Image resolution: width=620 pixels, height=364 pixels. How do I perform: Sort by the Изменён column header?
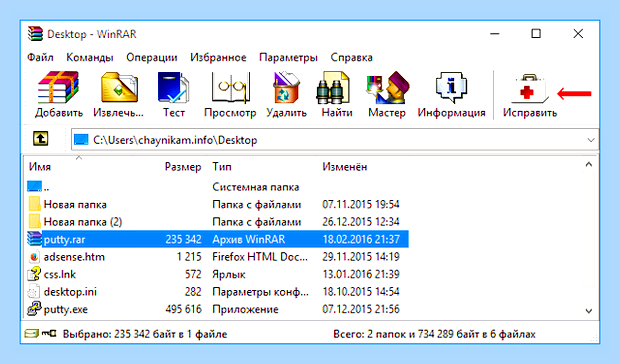point(344,167)
